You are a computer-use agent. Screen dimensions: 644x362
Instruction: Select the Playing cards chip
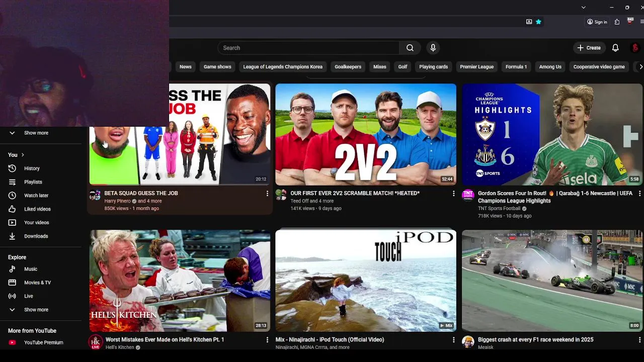434,67
